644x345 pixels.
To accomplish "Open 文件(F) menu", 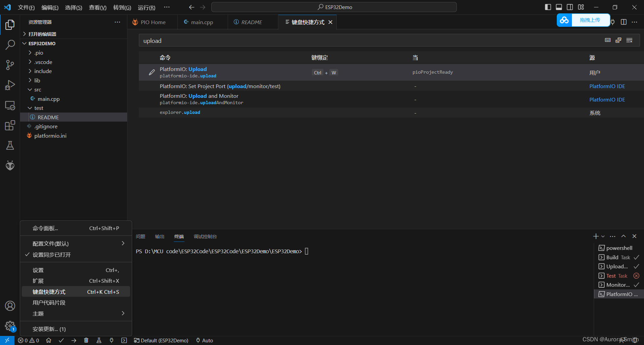I will point(26,7).
